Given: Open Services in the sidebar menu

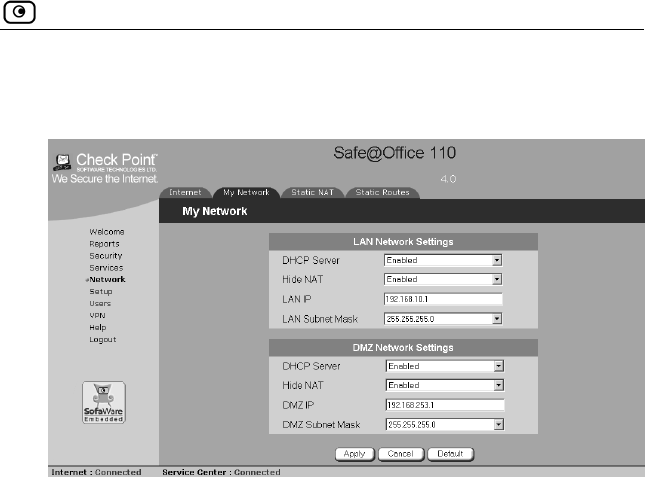Looking at the screenshot, I should coord(106,268).
